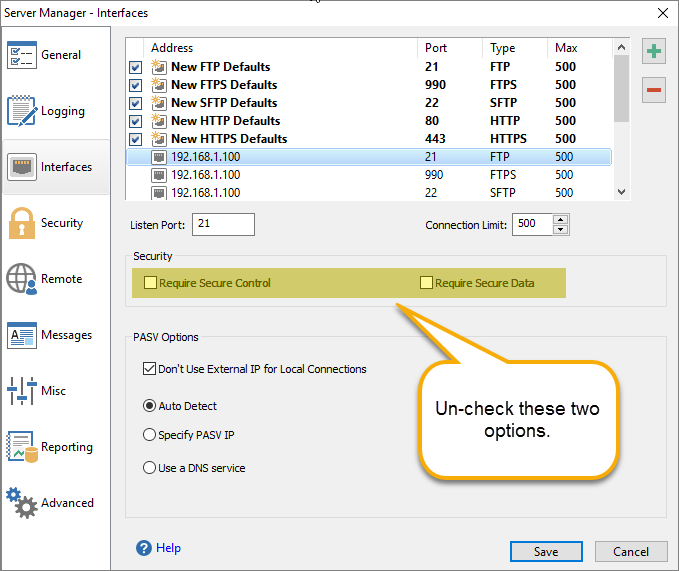Select the Specify PASV IP radio button

(x=149, y=434)
